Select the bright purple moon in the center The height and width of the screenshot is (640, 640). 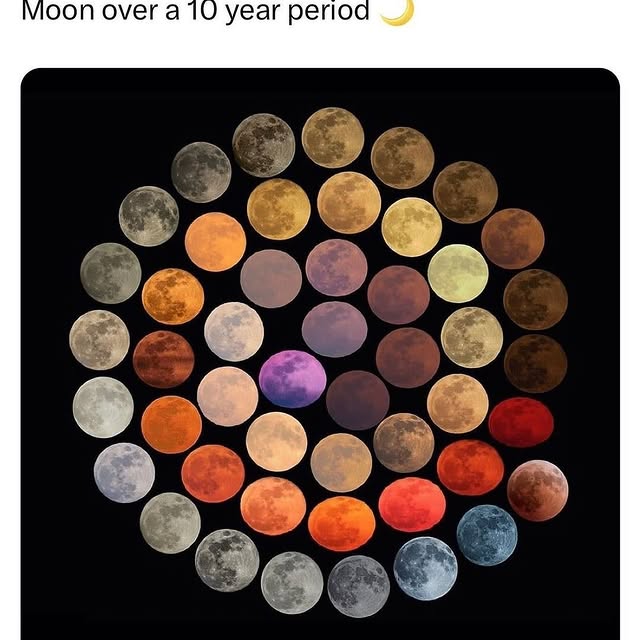[x=292, y=379]
